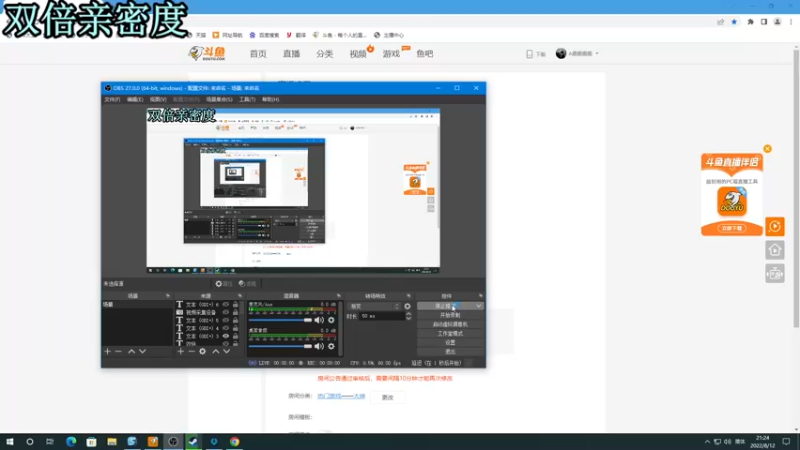
Task: Click desktop audio volume slider in mixer
Action: point(280,346)
